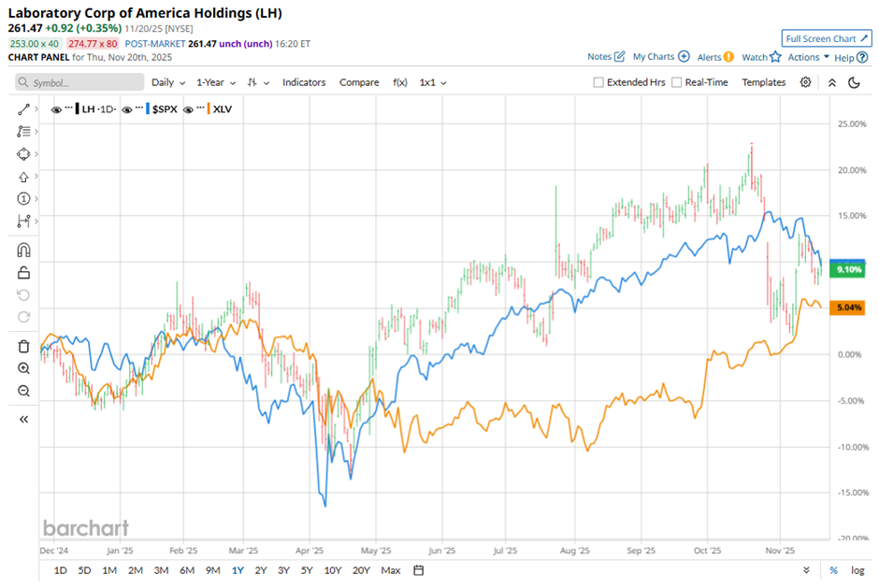Open chart settings gear
Image resolution: width=879 pixels, height=588 pixels.
tap(805, 82)
